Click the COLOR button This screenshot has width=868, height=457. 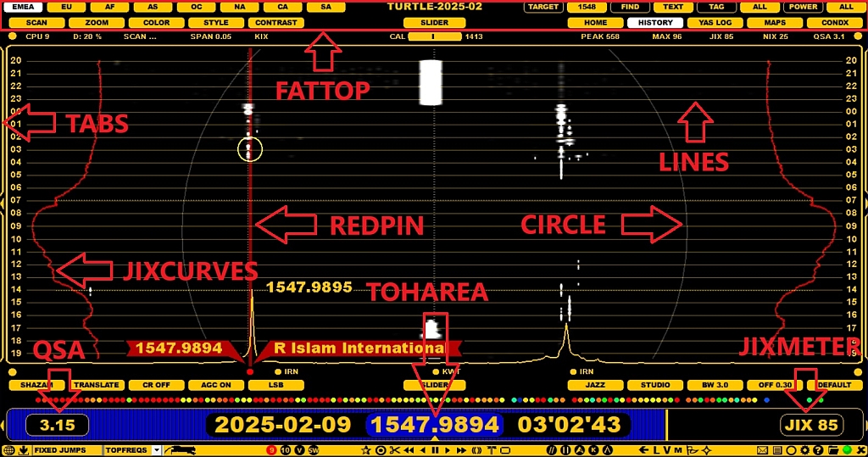coord(156,23)
